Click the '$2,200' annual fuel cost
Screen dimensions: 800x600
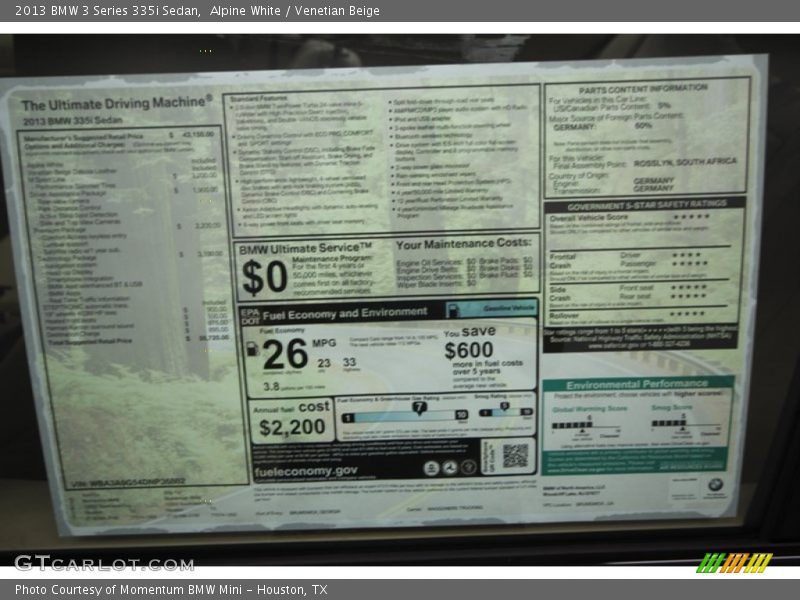pyautogui.click(x=292, y=427)
